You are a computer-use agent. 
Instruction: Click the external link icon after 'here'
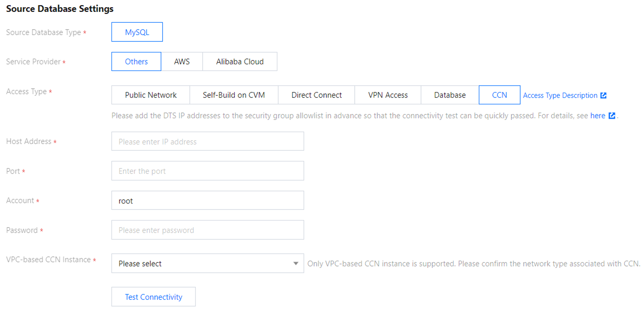[x=611, y=116]
